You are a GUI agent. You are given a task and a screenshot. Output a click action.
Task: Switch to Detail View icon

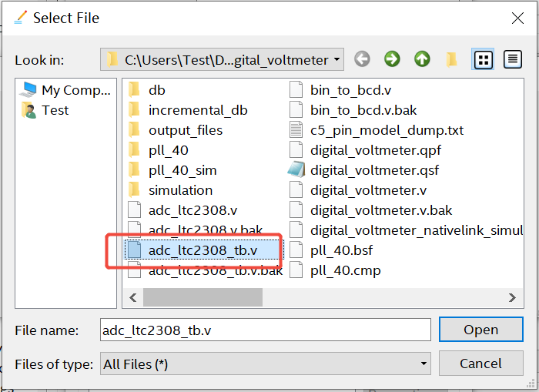513,59
